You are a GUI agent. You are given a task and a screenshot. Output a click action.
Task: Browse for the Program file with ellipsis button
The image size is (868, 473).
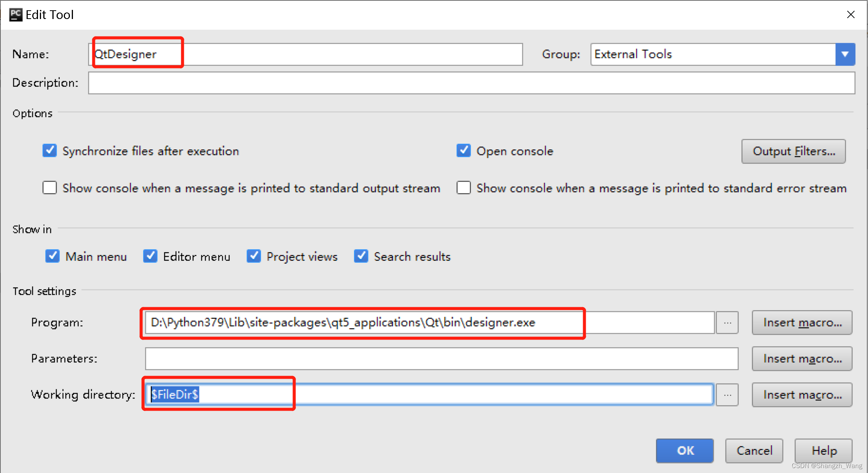727,322
